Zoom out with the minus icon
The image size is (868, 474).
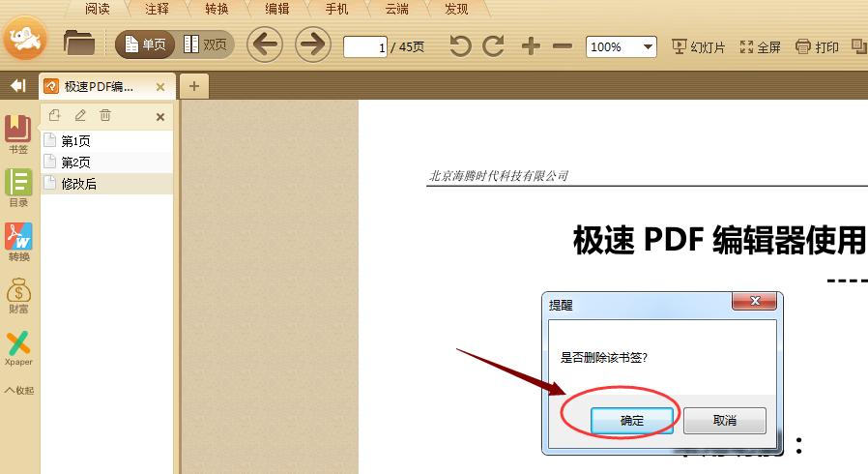coord(563,46)
